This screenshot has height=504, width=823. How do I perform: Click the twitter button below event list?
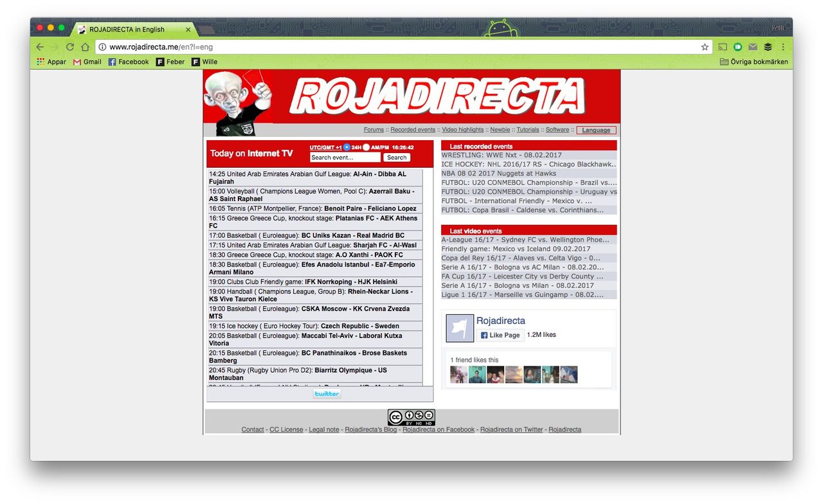[x=327, y=393]
